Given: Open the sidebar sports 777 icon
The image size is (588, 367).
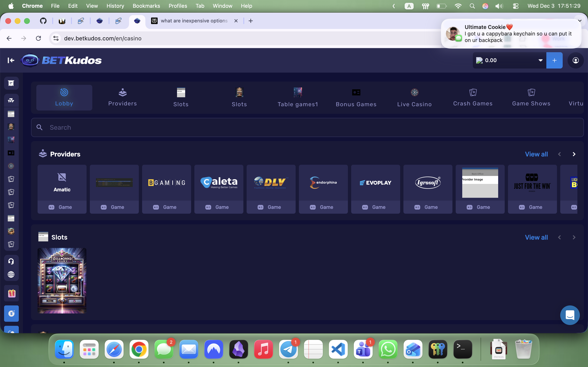Looking at the screenshot, I should [x=11, y=100].
